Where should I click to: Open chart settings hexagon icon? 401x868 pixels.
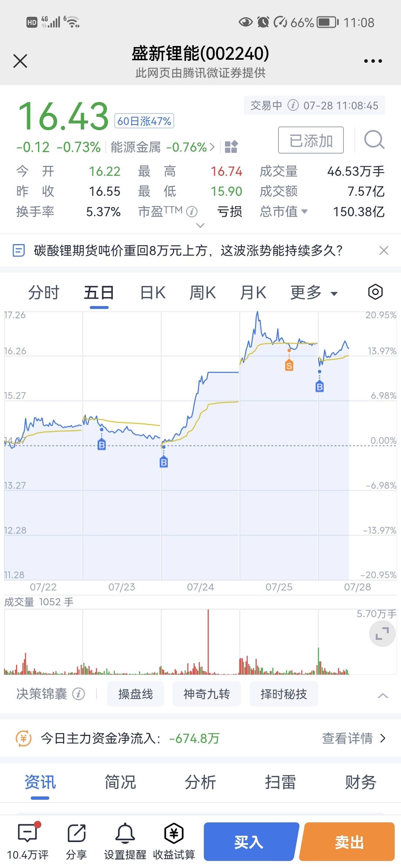(375, 292)
